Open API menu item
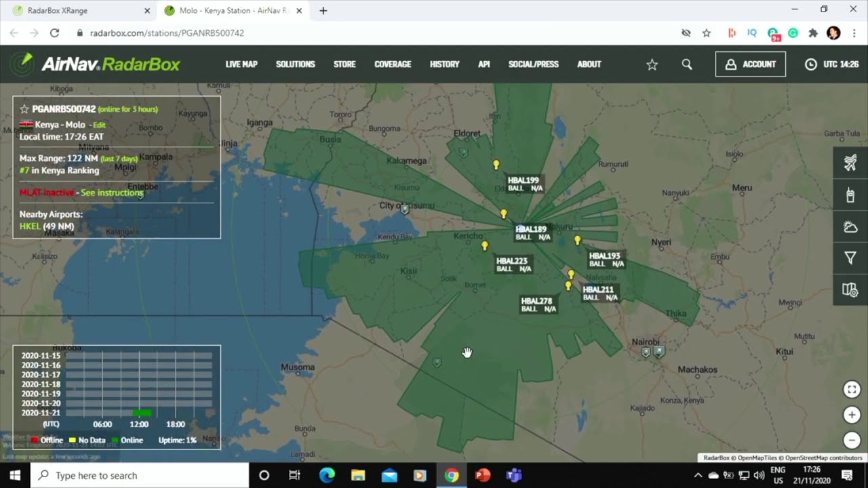 click(484, 64)
